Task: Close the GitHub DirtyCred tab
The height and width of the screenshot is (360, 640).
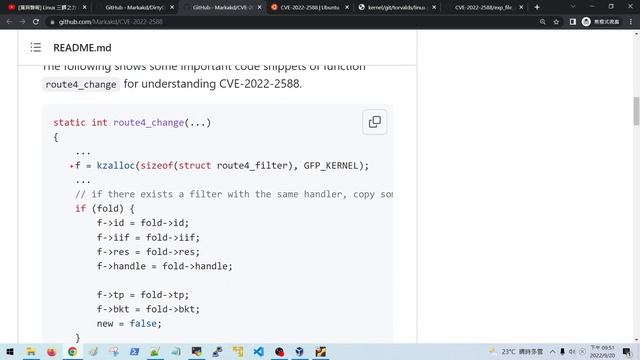Action: click(x=172, y=7)
